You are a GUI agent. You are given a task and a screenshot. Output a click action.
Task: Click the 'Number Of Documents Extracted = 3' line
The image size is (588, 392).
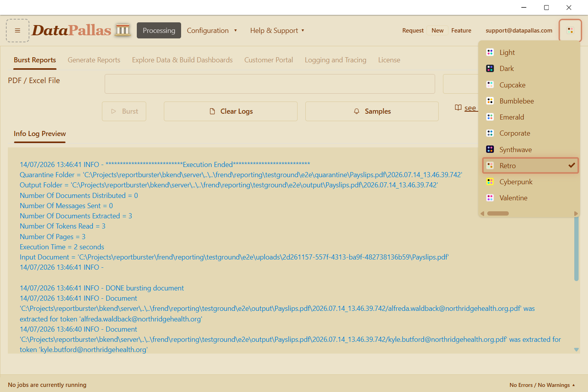click(76, 216)
